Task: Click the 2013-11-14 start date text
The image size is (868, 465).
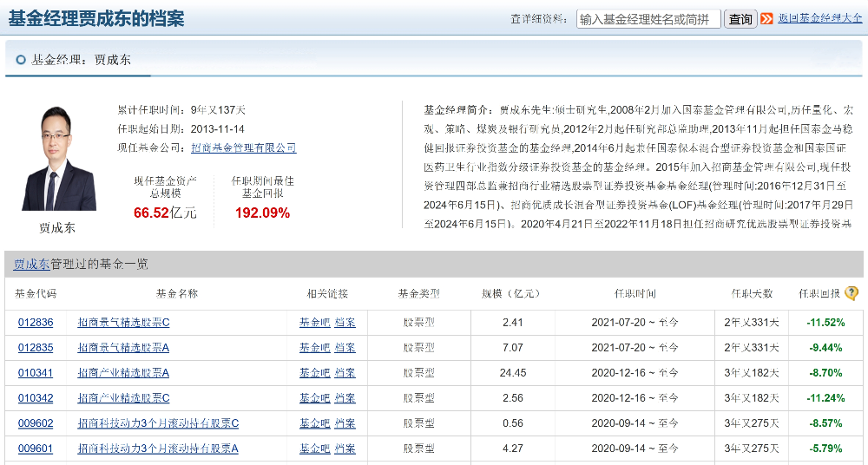Action: click(218, 129)
